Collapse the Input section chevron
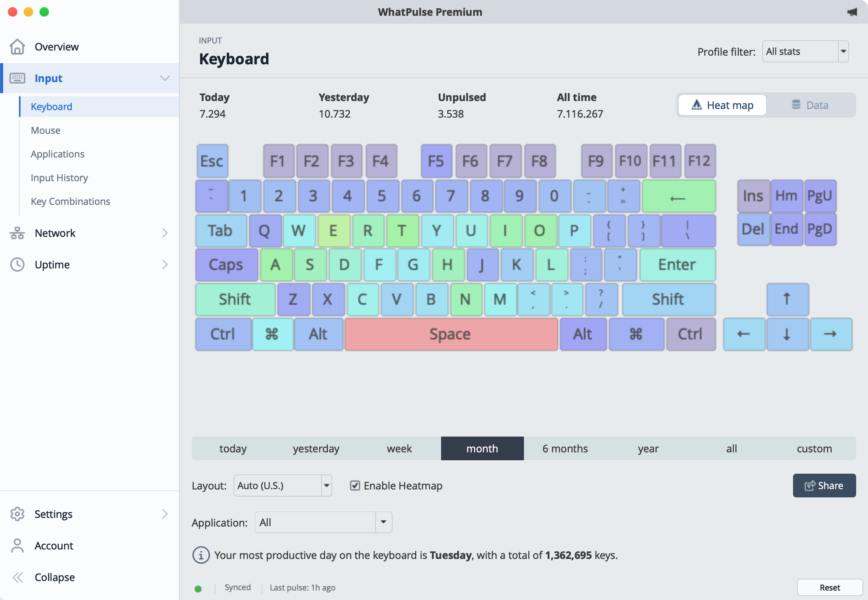Viewport: 868px width, 600px height. 165,78
